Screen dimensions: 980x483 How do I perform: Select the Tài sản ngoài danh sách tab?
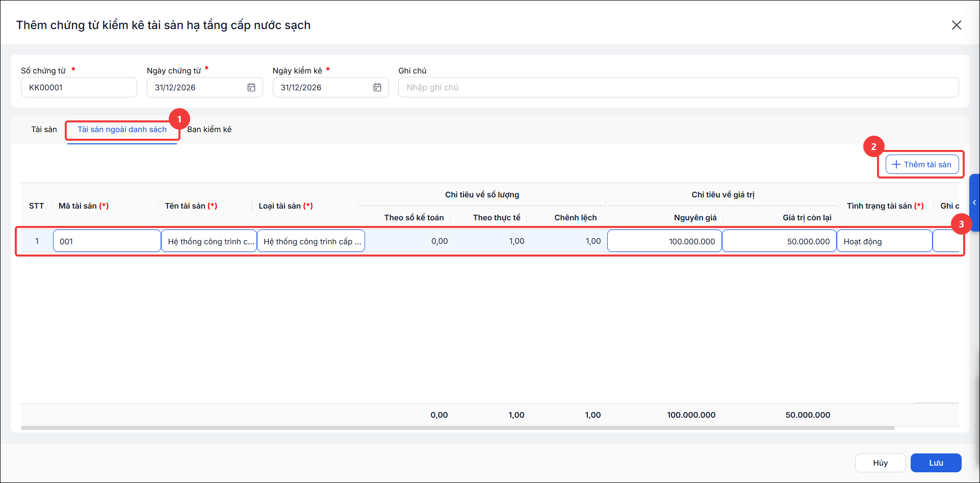point(122,130)
